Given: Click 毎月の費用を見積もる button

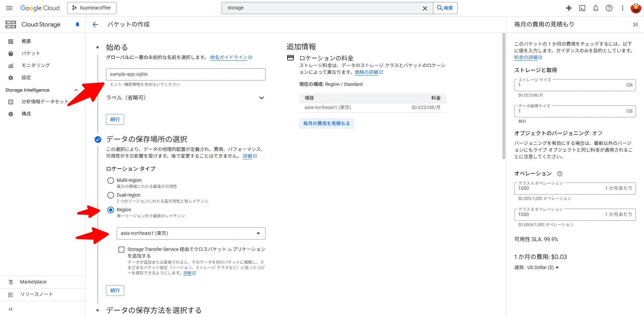Looking at the screenshot, I should pyautogui.click(x=326, y=123).
